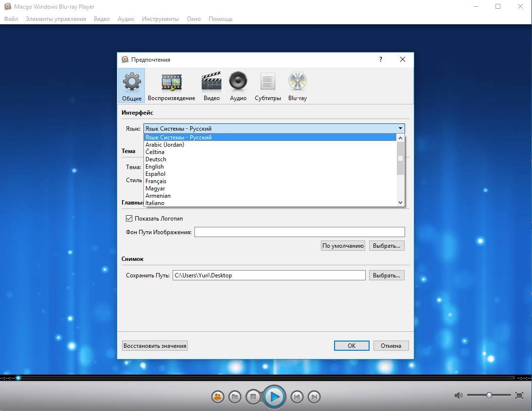The height and width of the screenshot is (411, 532).
Task: Open the Субтитры preferences tab
Action: click(267, 86)
